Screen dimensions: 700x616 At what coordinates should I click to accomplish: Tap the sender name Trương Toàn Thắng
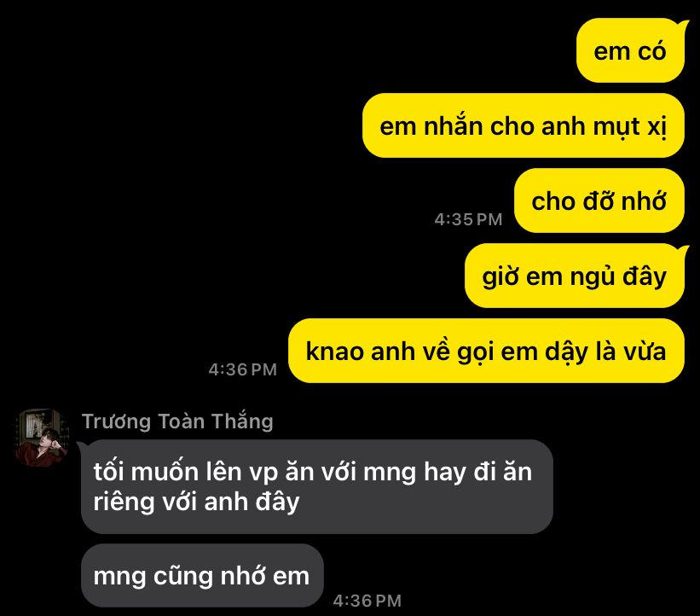[177, 421]
